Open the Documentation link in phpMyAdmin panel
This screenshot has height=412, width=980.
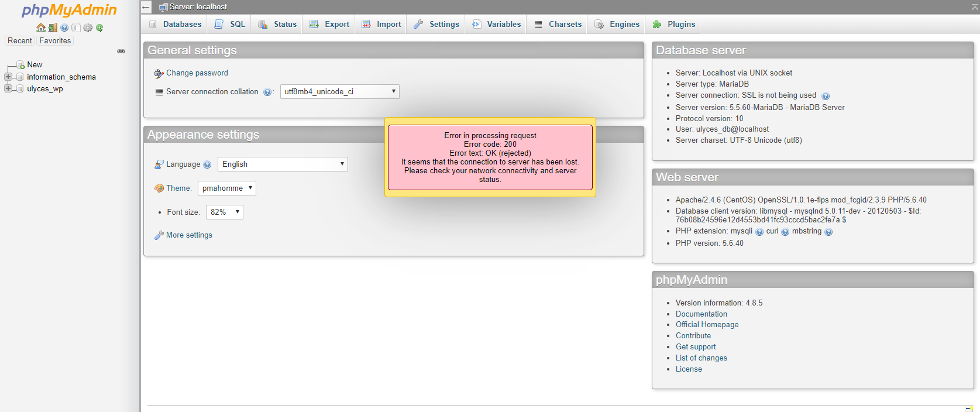click(702, 314)
